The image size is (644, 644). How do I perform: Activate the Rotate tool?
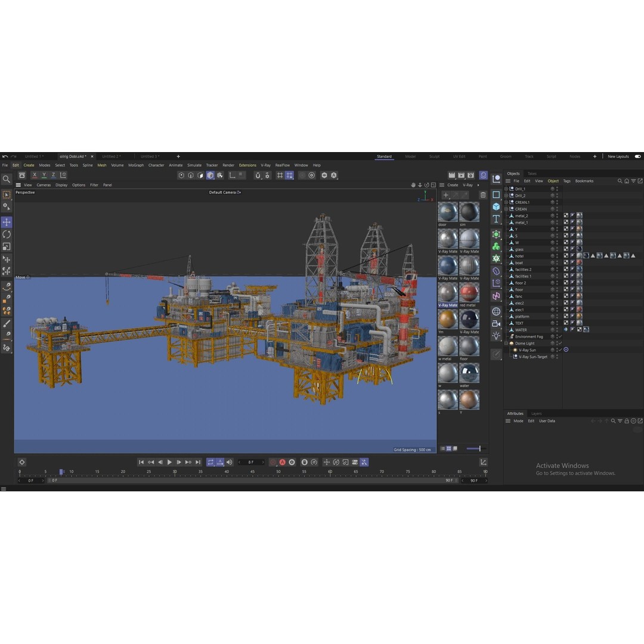pyautogui.click(x=7, y=234)
